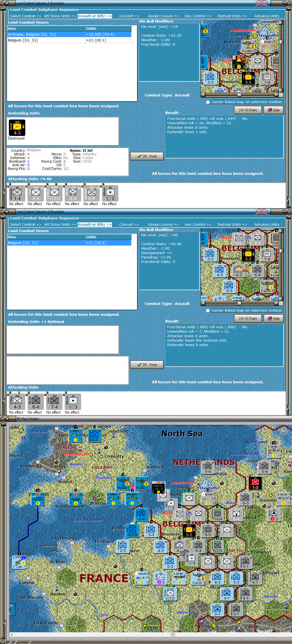The image size is (292, 644).
Task: Select the 9-4 attacking unit counter
Action: coord(36,193)
